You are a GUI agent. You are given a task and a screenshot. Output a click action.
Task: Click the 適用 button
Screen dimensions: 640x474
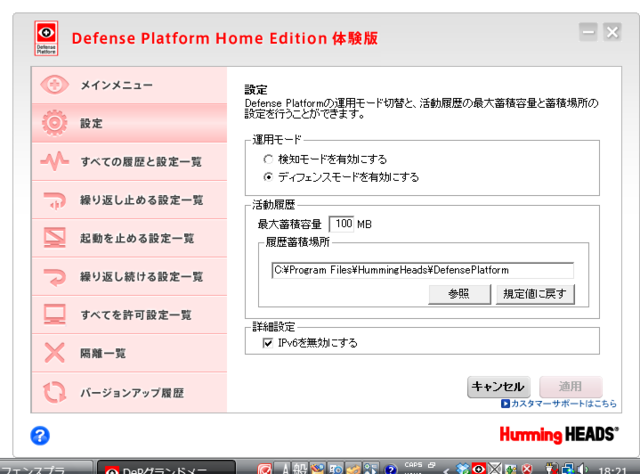pos(571,386)
